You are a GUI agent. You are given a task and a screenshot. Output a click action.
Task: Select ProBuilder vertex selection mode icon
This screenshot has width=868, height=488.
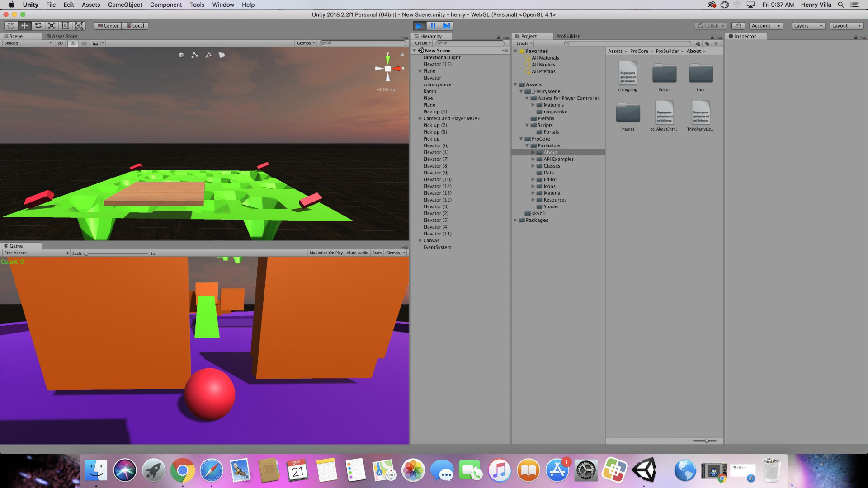[x=195, y=55]
